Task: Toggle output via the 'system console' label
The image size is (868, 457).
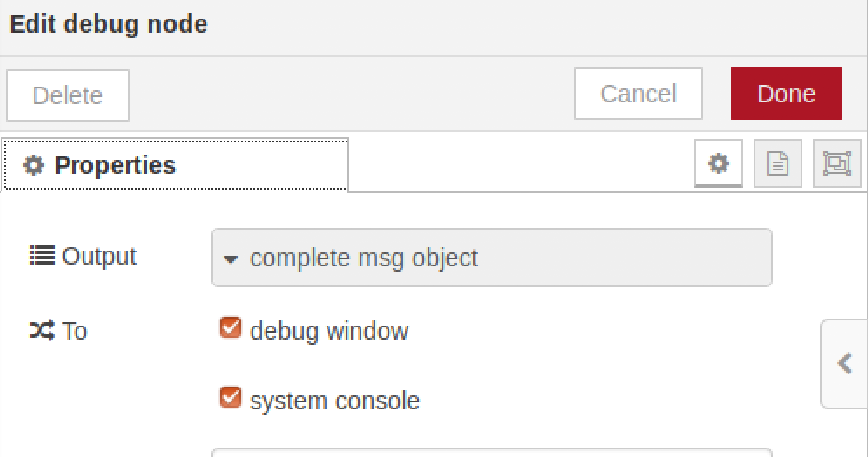Action: [x=335, y=401]
